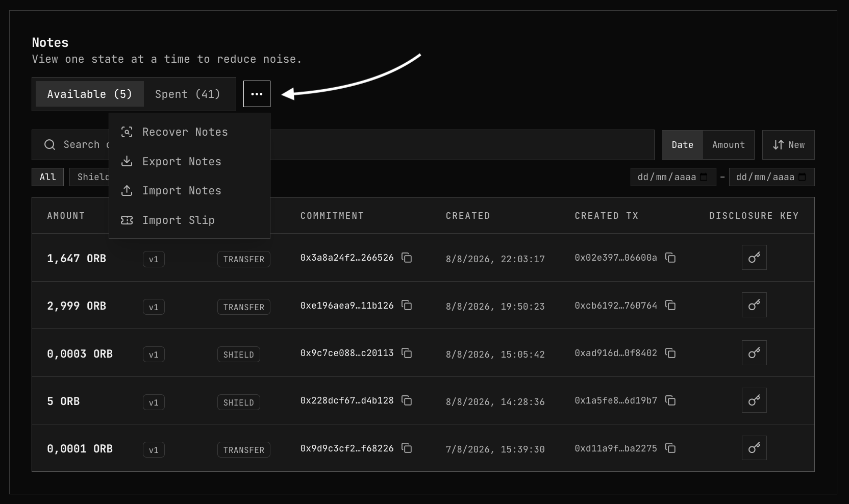Copy created tx 0xad916d…0f8402
Viewport: 849px width, 504px height.
[x=670, y=353]
